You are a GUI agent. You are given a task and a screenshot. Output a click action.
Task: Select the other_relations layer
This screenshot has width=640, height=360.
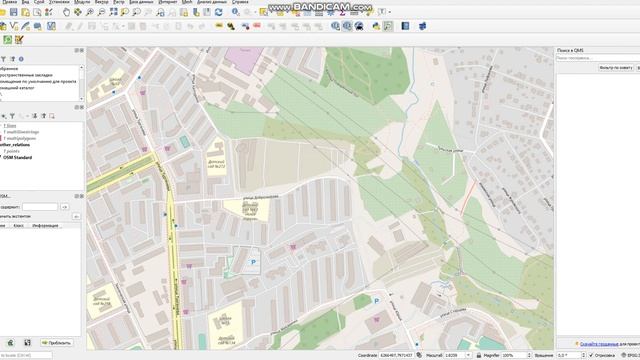click(x=15, y=145)
